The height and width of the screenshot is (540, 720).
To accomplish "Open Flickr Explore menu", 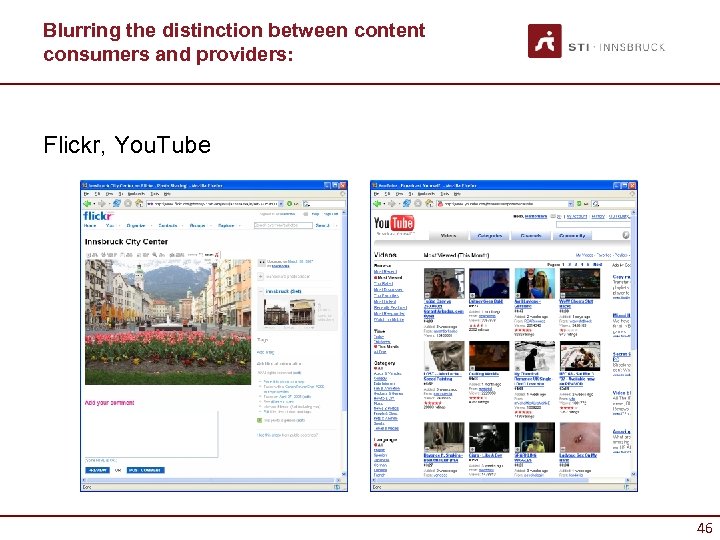I will click(x=228, y=226).
